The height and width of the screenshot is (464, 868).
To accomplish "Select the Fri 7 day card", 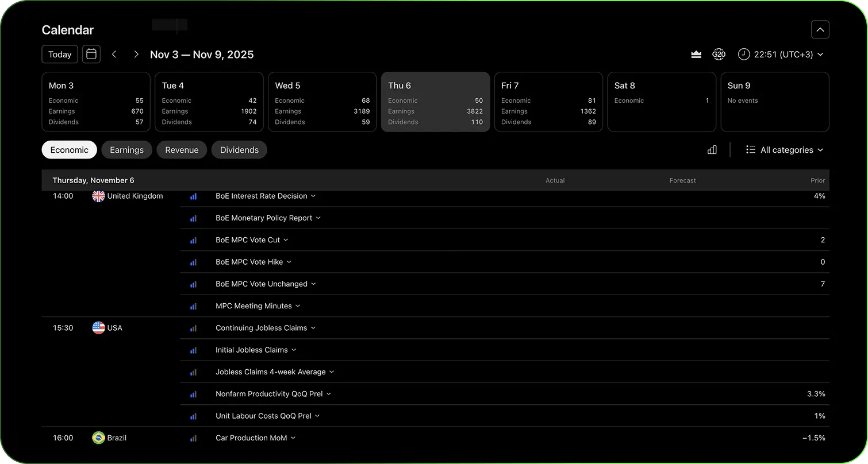I will click(548, 102).
